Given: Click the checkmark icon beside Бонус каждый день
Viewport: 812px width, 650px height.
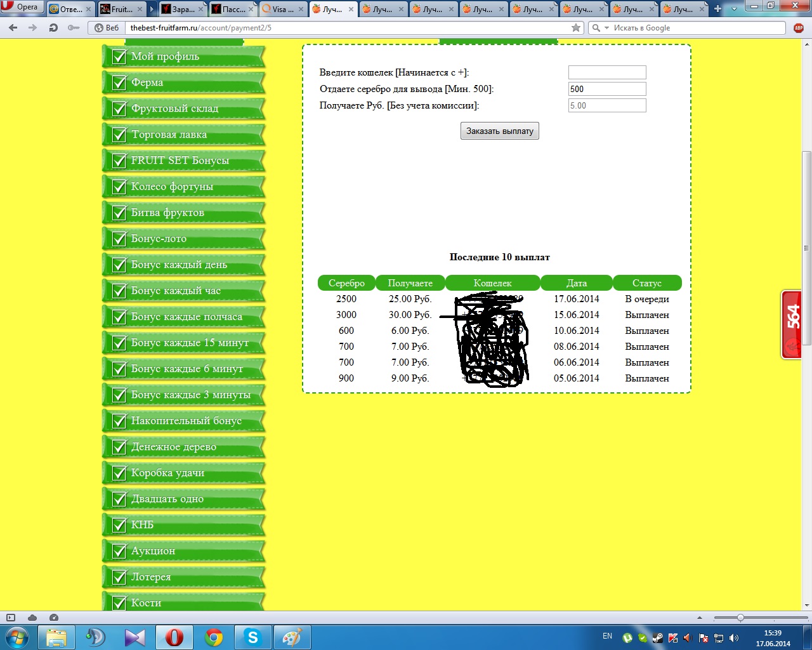Looking at the screenshot, I should coord(119,265).
